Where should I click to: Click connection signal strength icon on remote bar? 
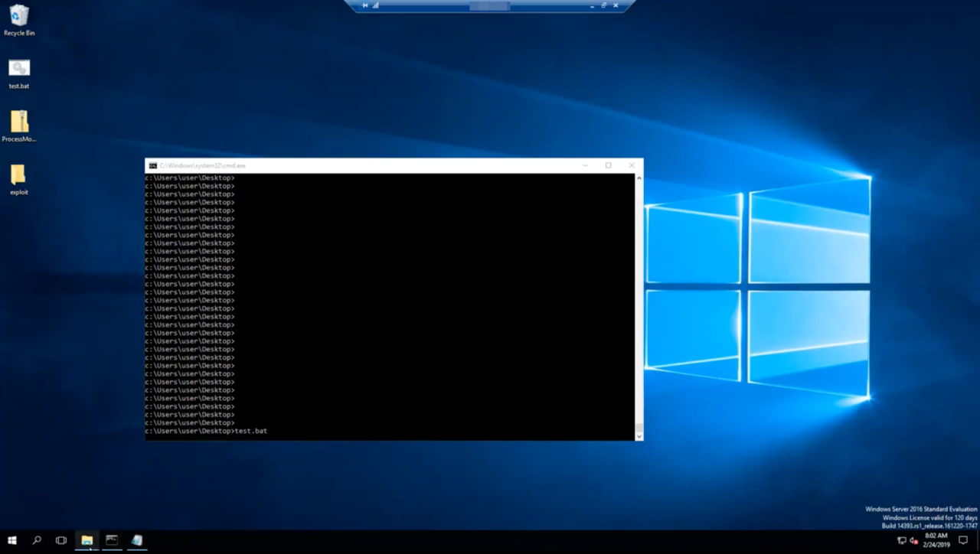(376, 5)
